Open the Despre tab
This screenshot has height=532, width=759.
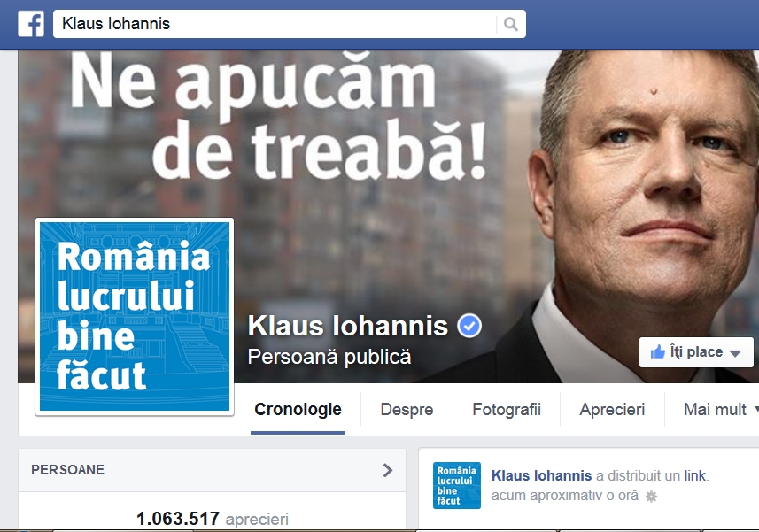pos(407,410)
